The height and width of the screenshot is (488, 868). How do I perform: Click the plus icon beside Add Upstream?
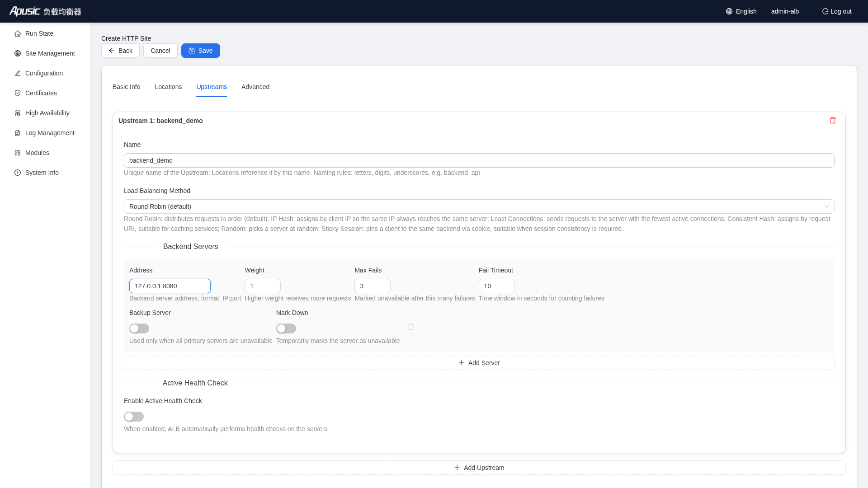point(457,467)
